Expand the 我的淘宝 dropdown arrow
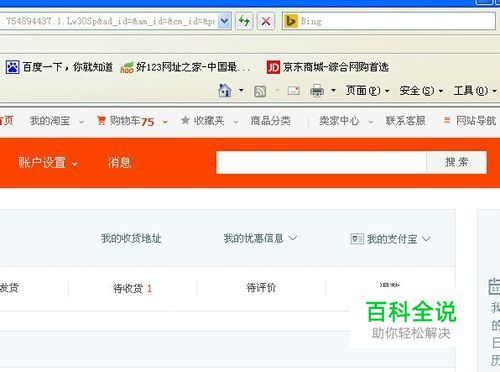Image resolution: width=500 pixels, height=372 pixels. [x=81, y=122]
